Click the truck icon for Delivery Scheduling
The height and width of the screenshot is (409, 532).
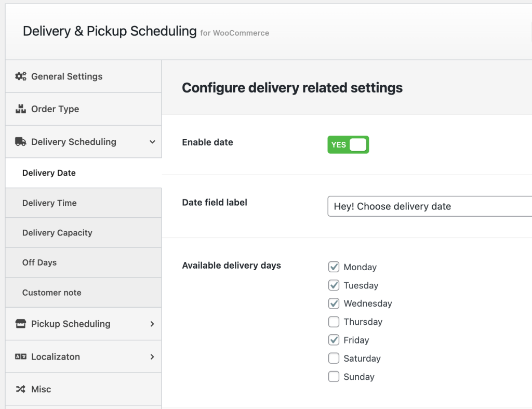point(20,141)
